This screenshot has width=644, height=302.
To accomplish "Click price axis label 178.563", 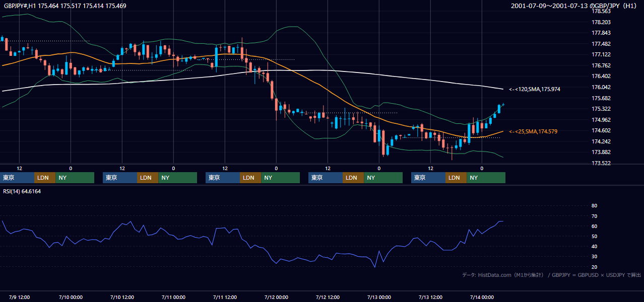I will tap(601, 11).
